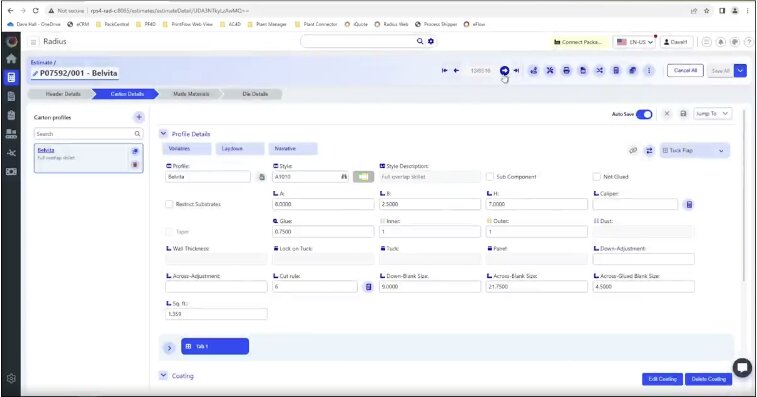Click the binoculars lookup icon in Style field
This screenshot has height=397, width=757.
tap(344, 177)
